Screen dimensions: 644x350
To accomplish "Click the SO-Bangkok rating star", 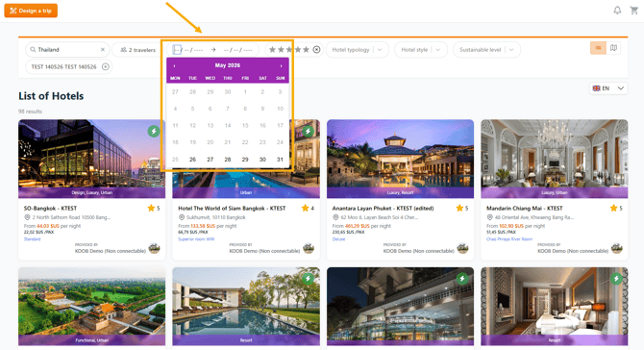I will point(151,209).
